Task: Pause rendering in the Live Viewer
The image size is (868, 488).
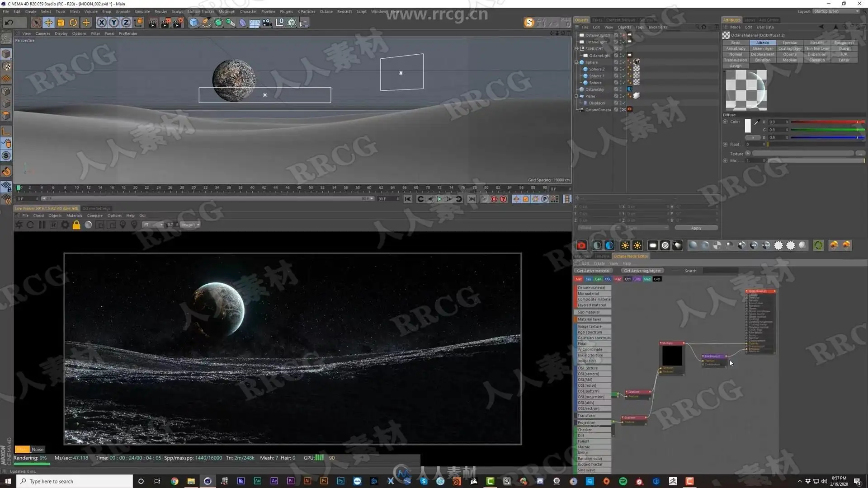Action: (42, 225)
